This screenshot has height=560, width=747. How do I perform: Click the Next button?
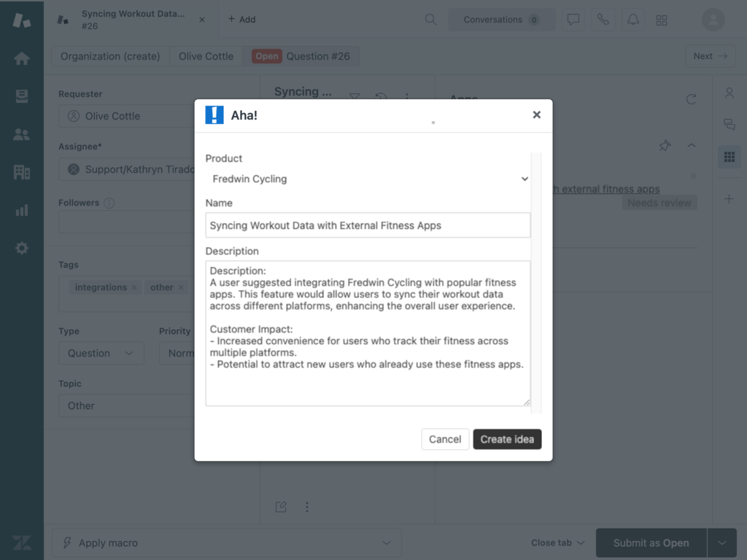pyautogui.click(x=710, y=56)
